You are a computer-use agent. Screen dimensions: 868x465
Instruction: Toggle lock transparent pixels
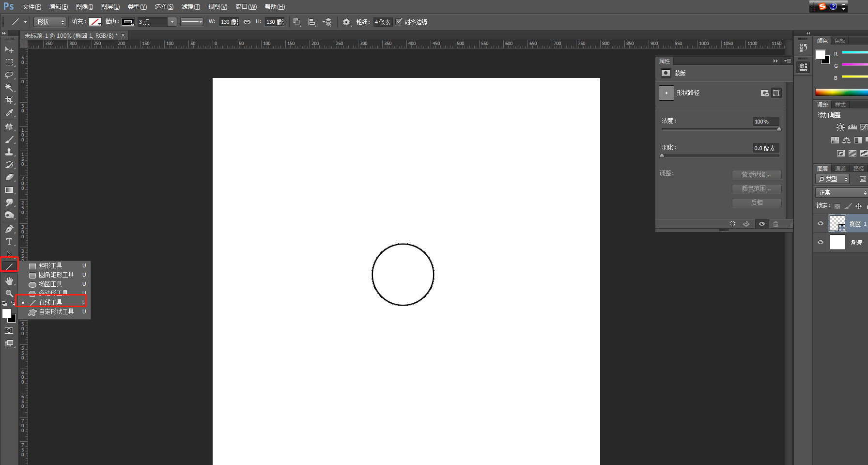837,206
